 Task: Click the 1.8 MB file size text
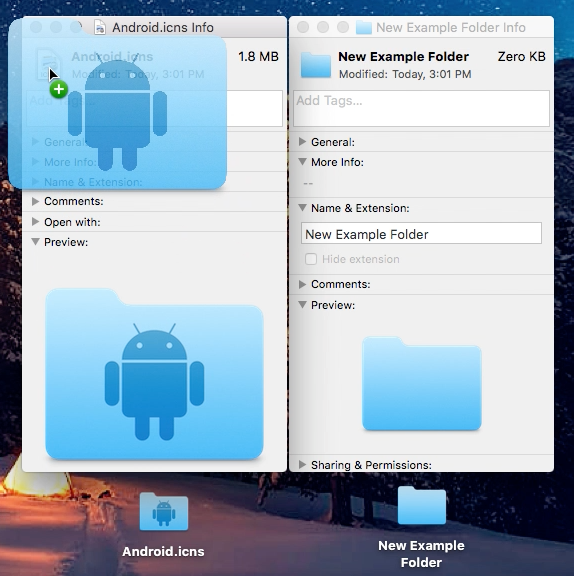pos(258,57)
